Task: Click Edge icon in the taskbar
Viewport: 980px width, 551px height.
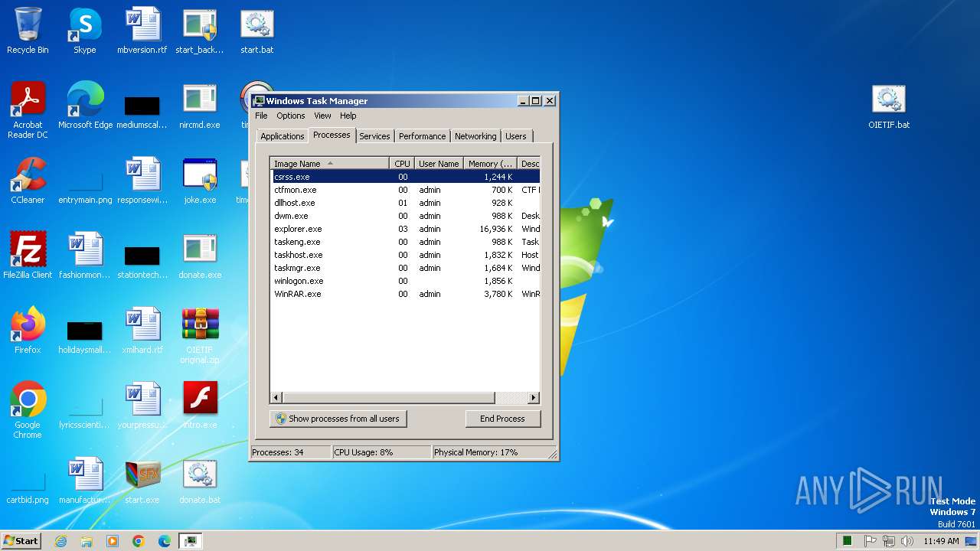Action: 165,541
